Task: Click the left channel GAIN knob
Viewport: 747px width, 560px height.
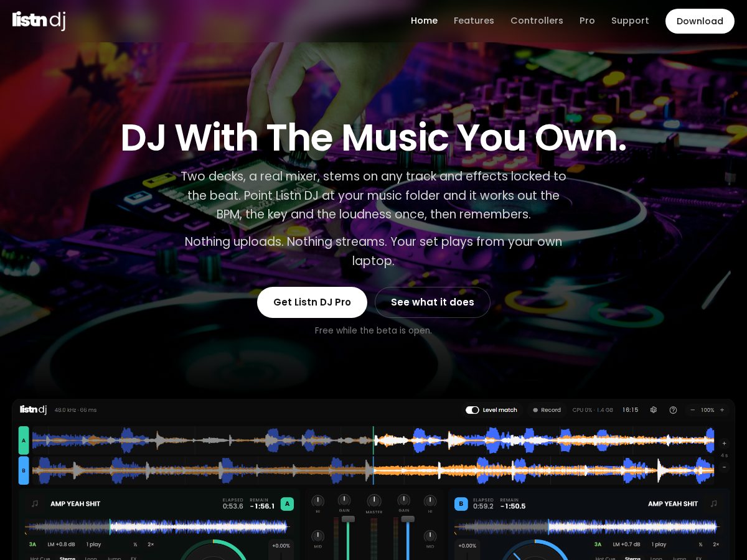Action: (344, 500)
